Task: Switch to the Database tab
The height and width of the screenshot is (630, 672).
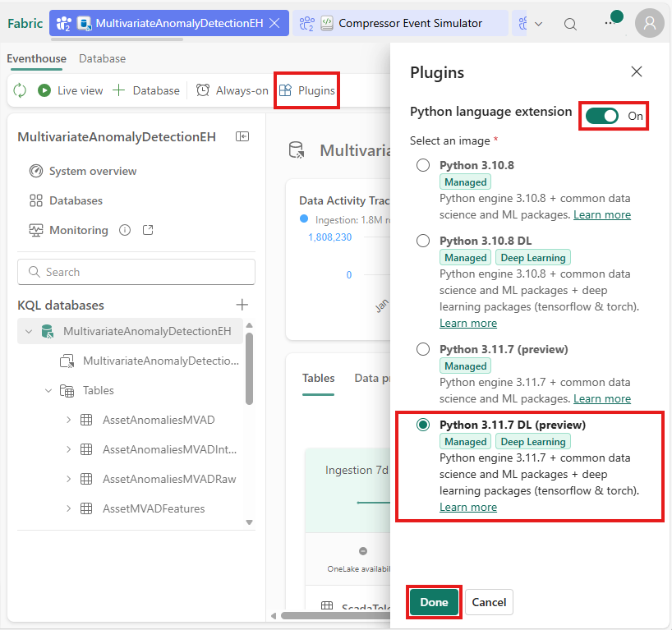Action: click(102, 58)
